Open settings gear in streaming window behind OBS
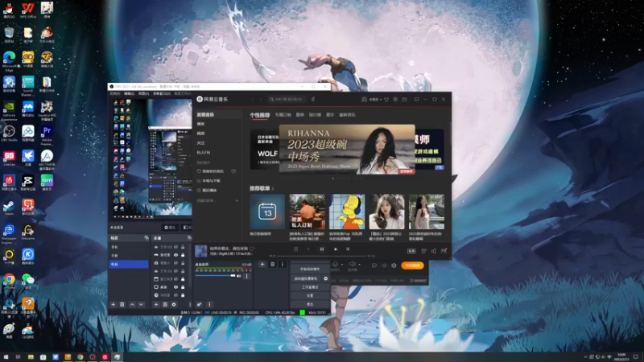The image size is (644, 362). click(x=394, y=265)
